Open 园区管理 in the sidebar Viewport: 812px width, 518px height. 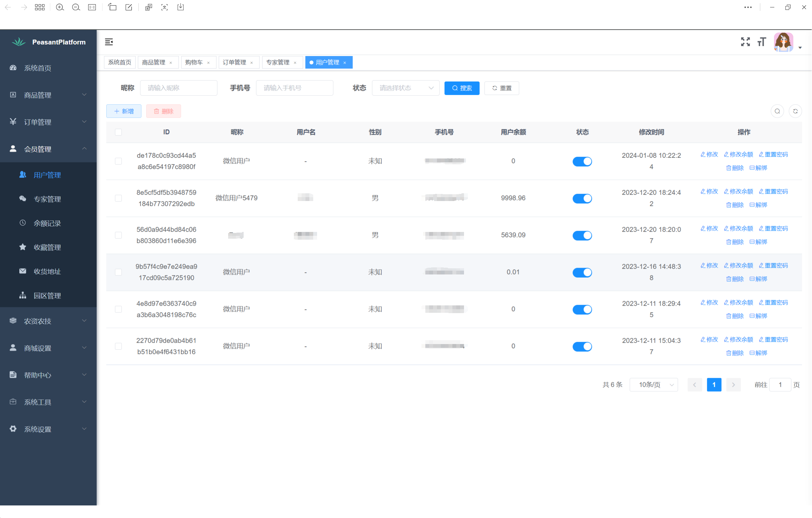pos(48,296)
